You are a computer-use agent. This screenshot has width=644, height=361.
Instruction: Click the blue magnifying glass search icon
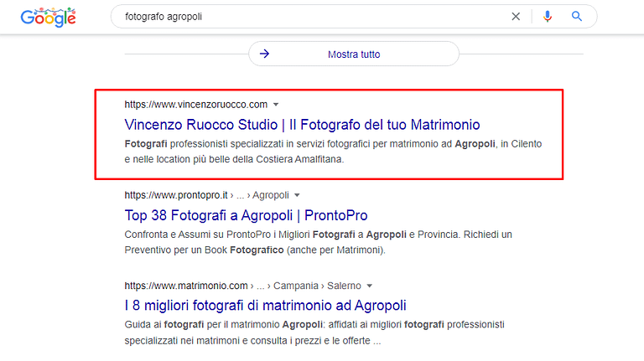click(577, 17)
